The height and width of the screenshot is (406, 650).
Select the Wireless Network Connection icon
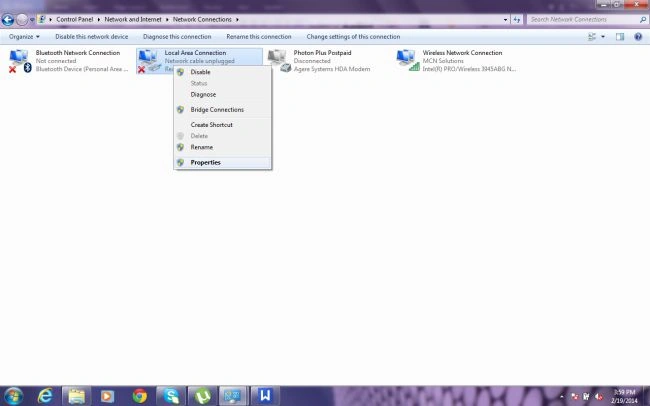407,61
